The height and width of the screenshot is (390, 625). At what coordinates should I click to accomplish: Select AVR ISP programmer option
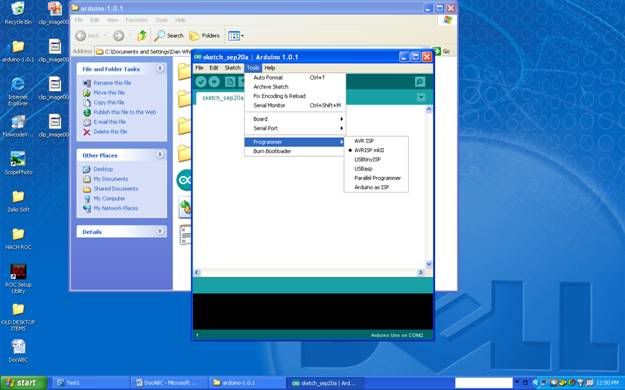pos(376,141)
